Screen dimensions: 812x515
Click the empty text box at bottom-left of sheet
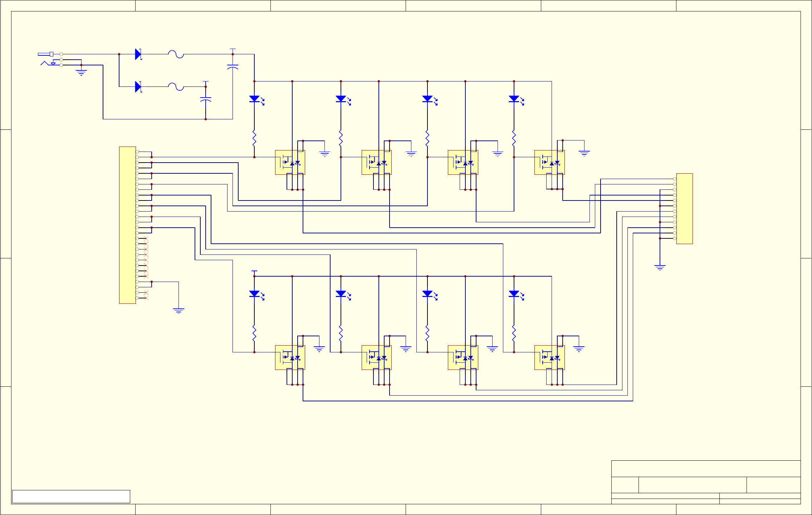coord(71,496)
